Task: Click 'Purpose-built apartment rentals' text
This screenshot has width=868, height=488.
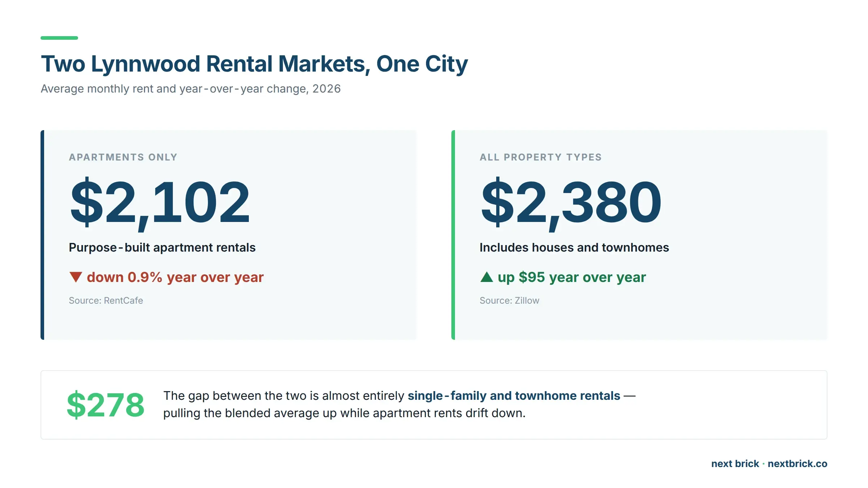Action: (162, 248)
